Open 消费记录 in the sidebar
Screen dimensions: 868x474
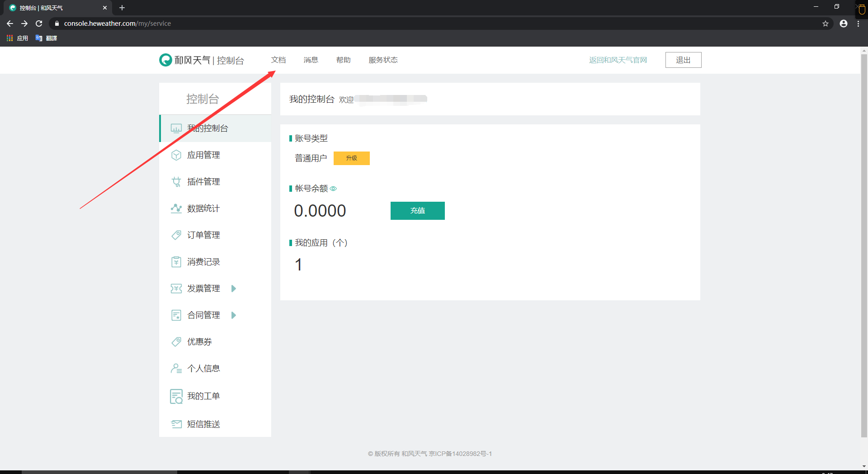tap(215, 262)
